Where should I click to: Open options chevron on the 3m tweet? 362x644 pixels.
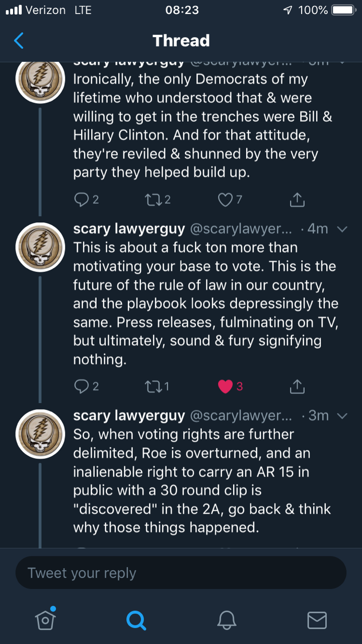tap(342, 416)
